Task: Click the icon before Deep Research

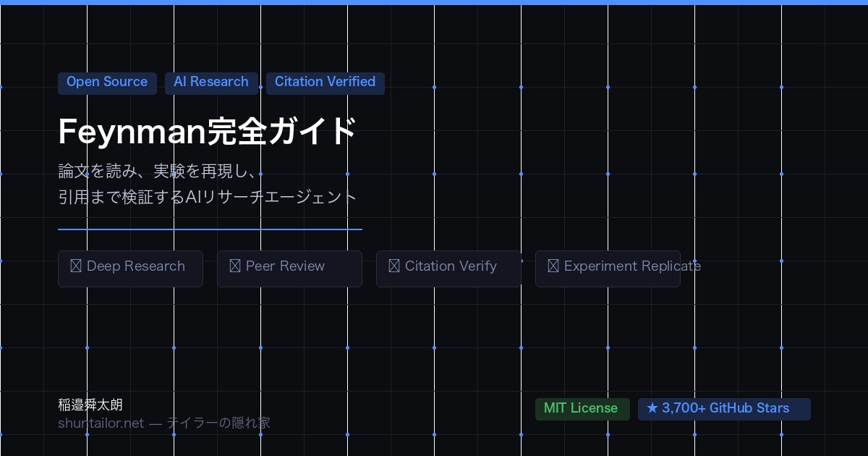Action: pos(75,266)
